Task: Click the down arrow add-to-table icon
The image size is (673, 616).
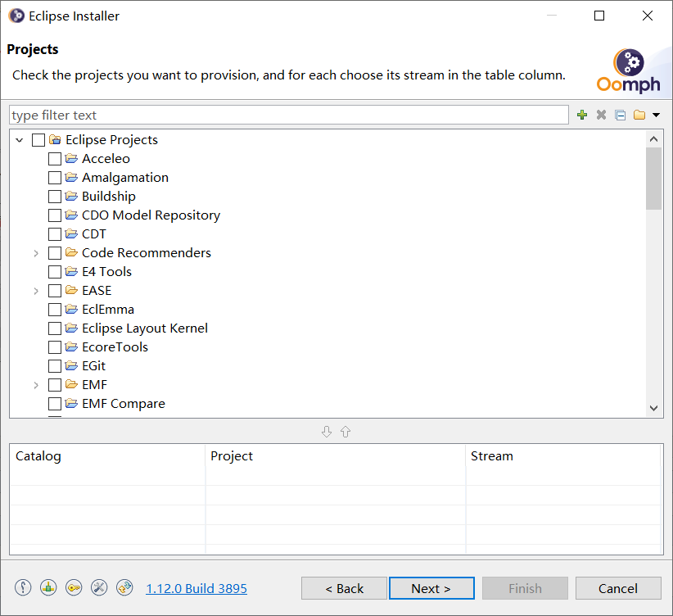Action: [327, 432]
